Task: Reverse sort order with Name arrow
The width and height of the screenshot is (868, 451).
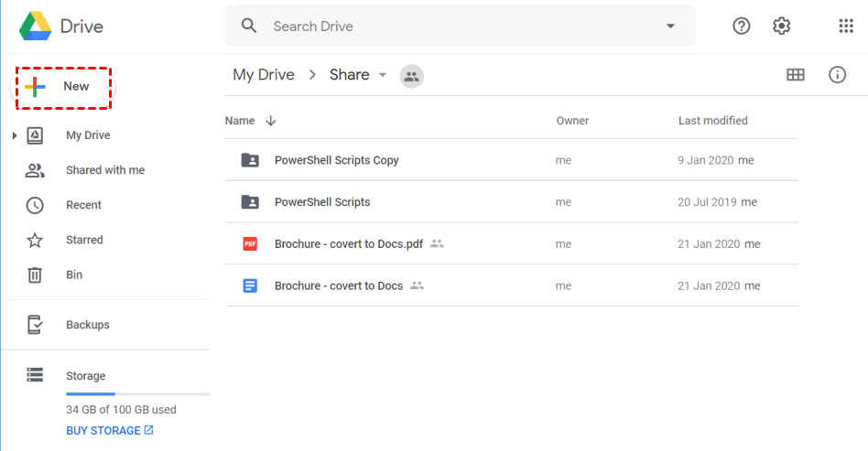Action: pos(270,121)
